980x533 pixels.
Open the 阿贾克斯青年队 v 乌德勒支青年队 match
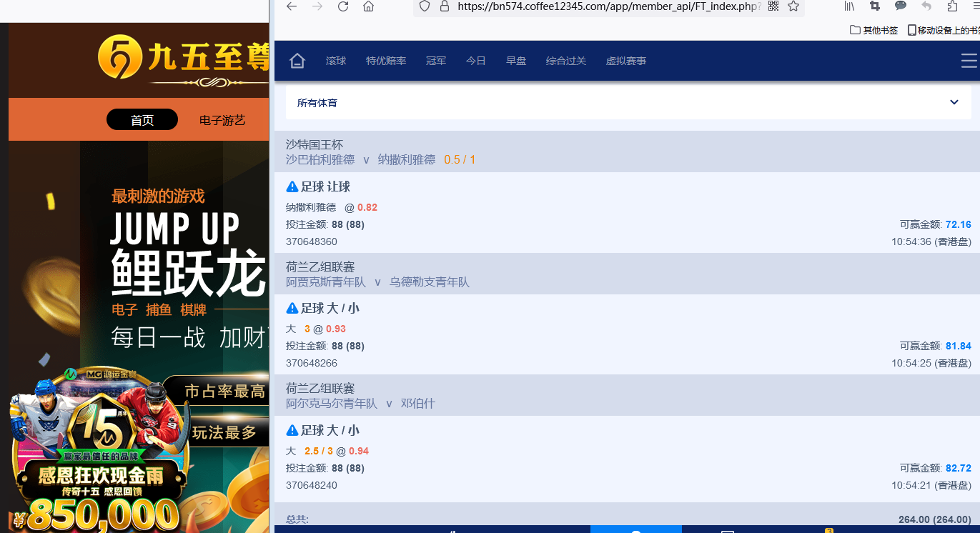pyautogui.click(x=377, y=282)
